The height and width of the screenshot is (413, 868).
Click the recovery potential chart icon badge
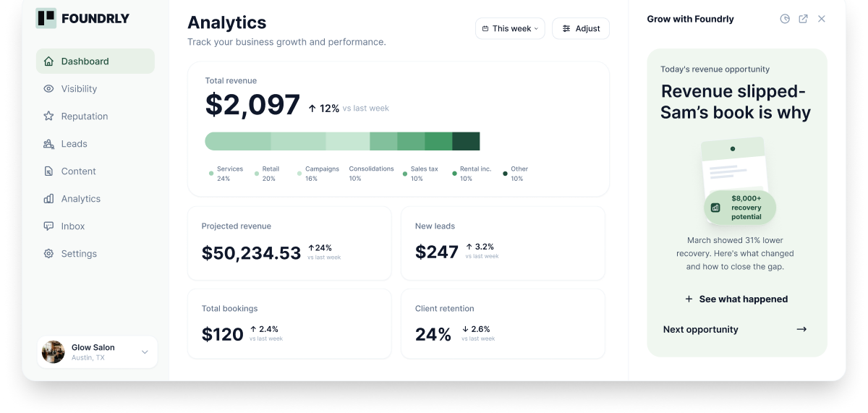coord(715,208)
